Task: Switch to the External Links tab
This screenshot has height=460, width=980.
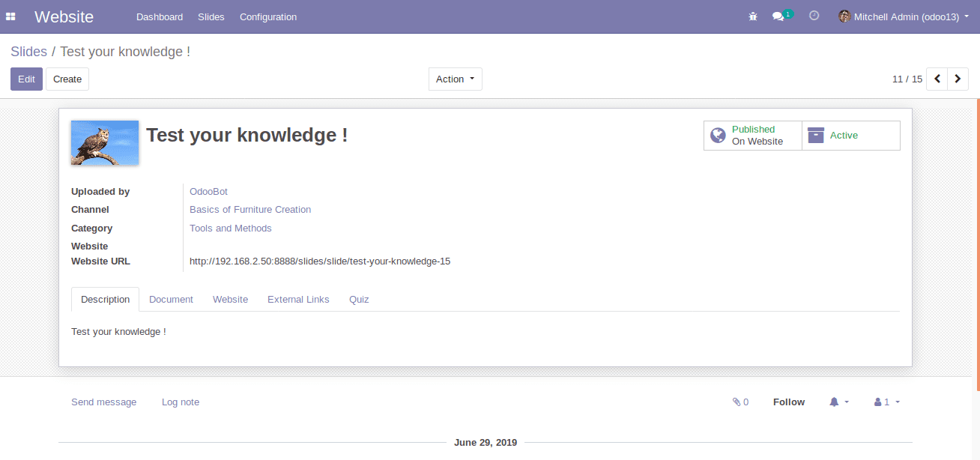Action: 298,299
